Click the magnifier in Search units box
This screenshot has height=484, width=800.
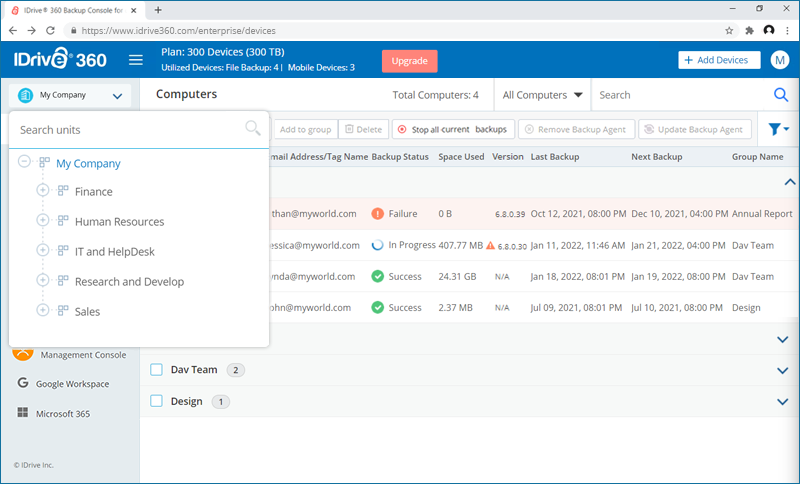click(253, 128)
